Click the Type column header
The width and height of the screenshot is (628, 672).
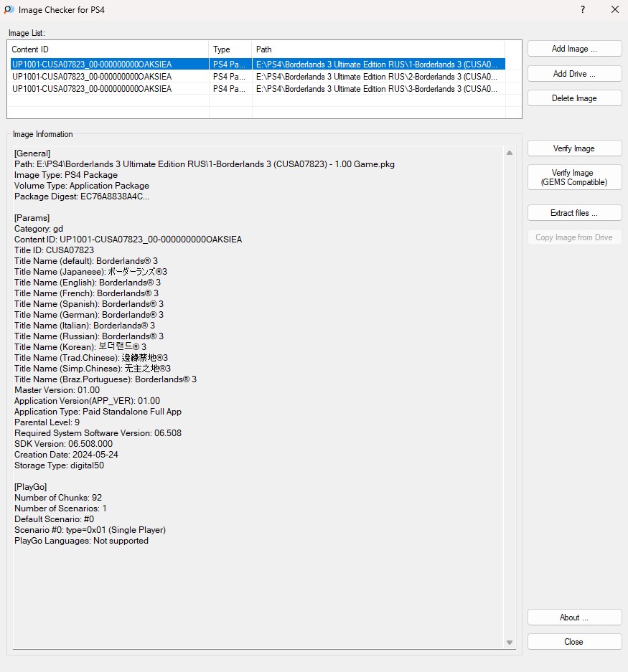click(230, 49)
